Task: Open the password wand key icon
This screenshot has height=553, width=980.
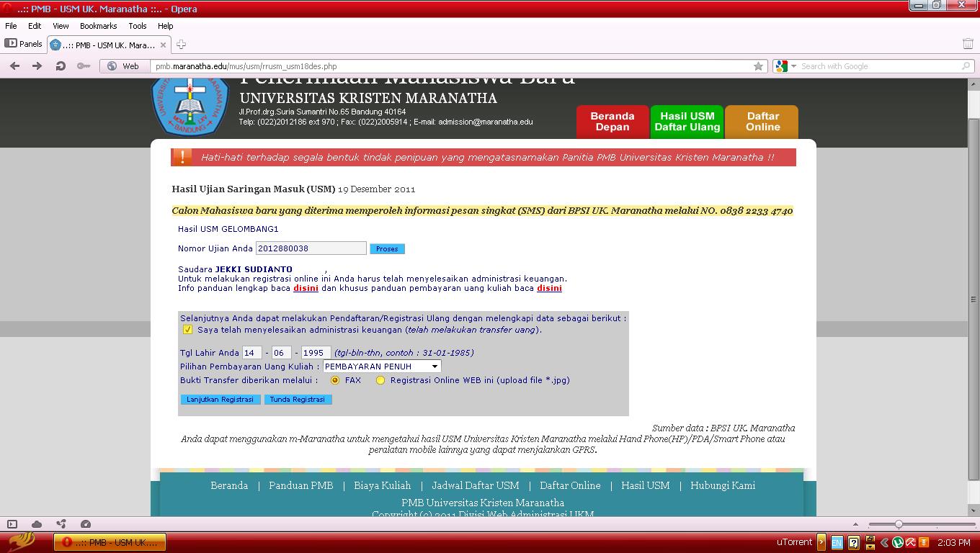Action: pyautogui.click(x=84, y=66)
